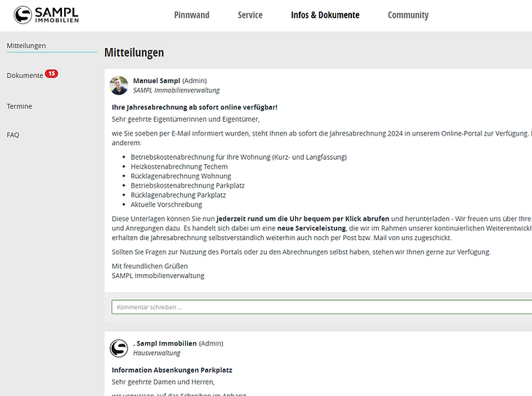The height and width of the screenshot is (396, 532).
Task: Go to the Service tab
Action: click(x=250, y=15)
